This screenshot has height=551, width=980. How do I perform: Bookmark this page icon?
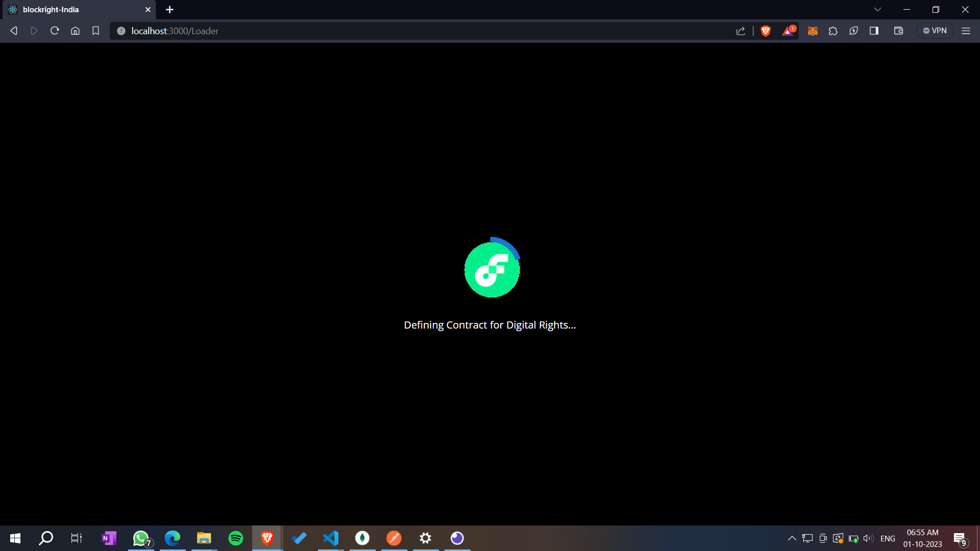(x=95, y=31)
